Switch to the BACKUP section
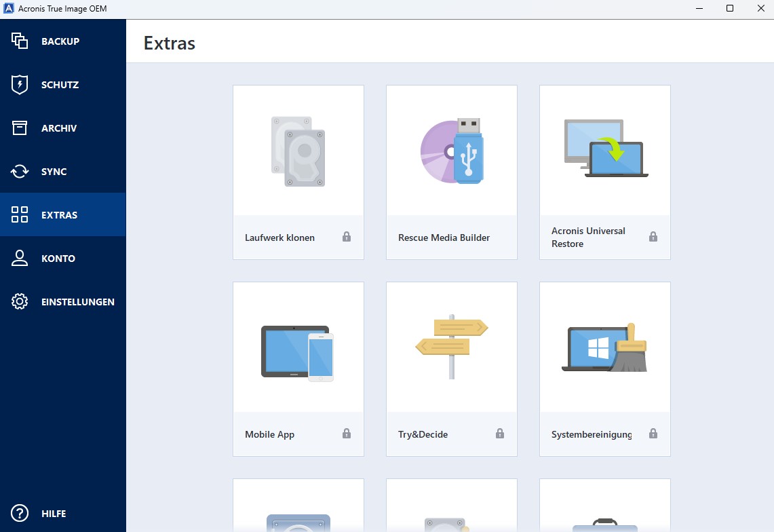The image size is (774, 532). point(60,41)
